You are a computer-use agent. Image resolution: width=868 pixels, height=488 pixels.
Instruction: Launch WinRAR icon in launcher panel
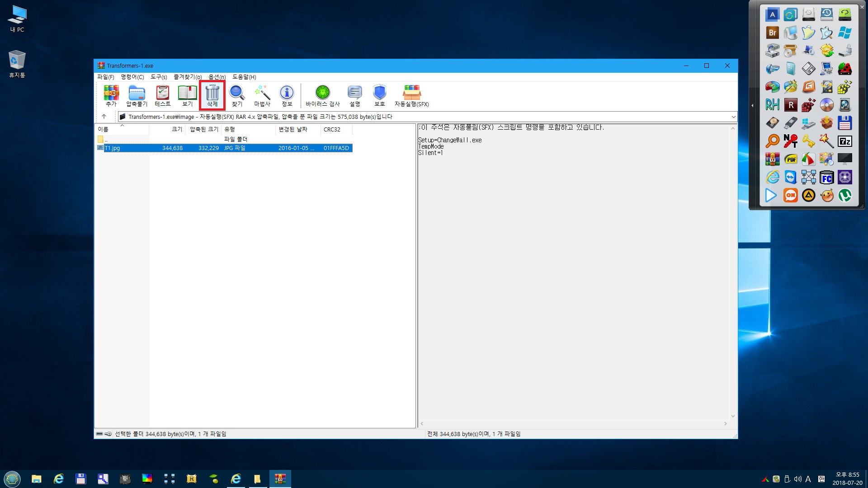click(772, 159)
